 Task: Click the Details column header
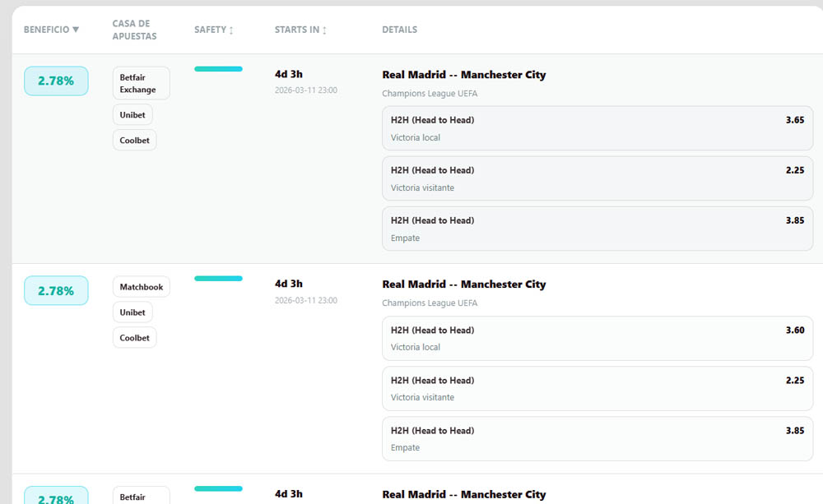pyautogui.click(x=399, y=30)
